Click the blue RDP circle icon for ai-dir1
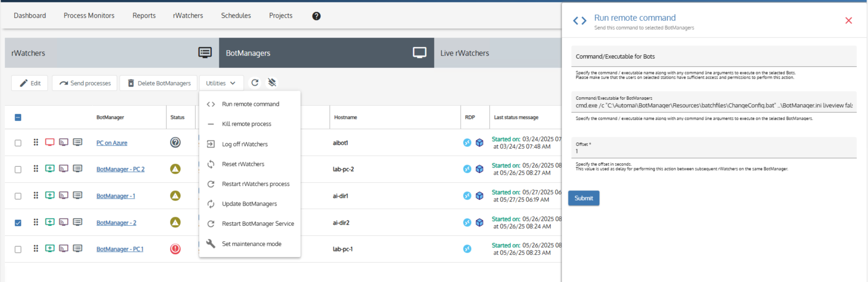This screenshot has width=868, height=282. click(x=467, y=196)
